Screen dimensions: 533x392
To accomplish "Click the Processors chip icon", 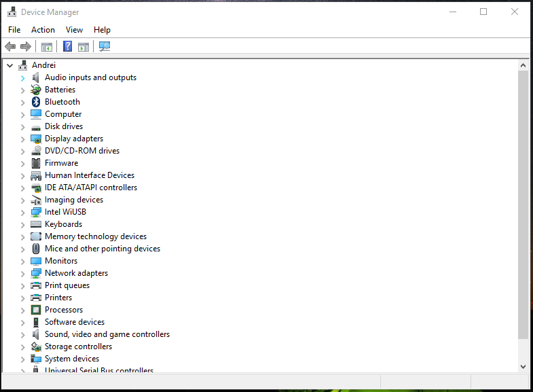I will [x=36, y=310].
